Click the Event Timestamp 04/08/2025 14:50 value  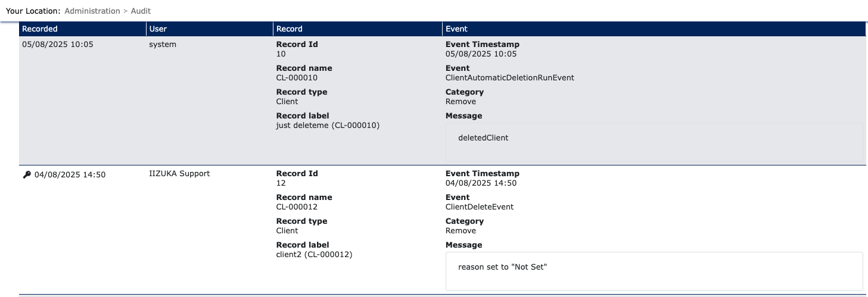pyautogui.click(x=481, y=183)
